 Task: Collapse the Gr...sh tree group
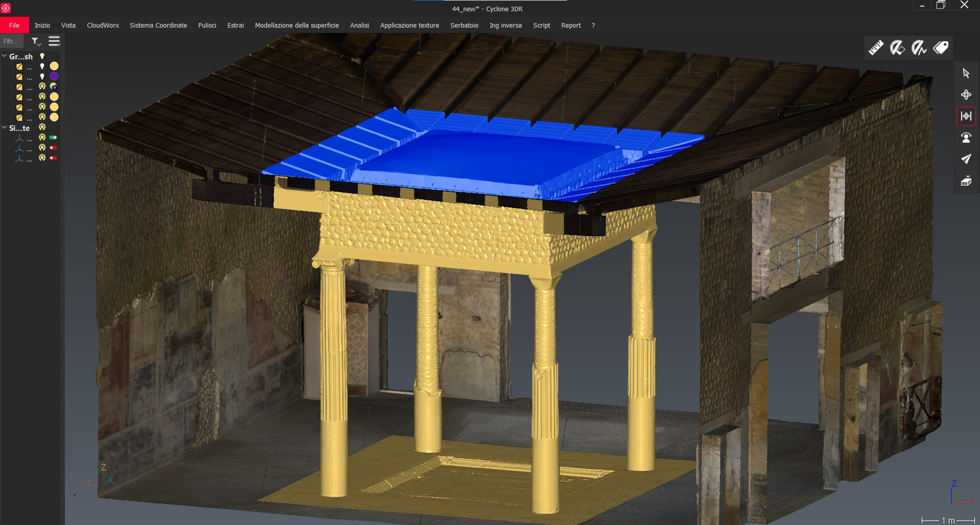tap(5, 56)
